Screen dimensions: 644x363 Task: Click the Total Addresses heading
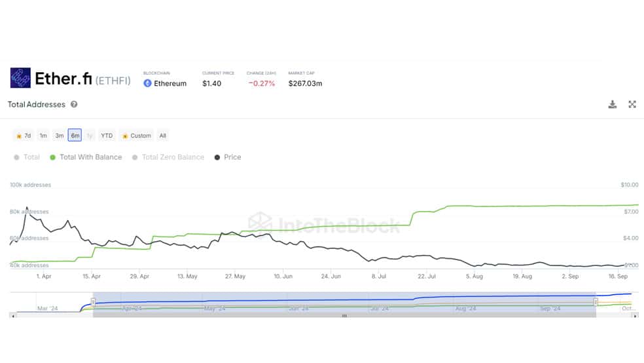(x=36, y=104)
